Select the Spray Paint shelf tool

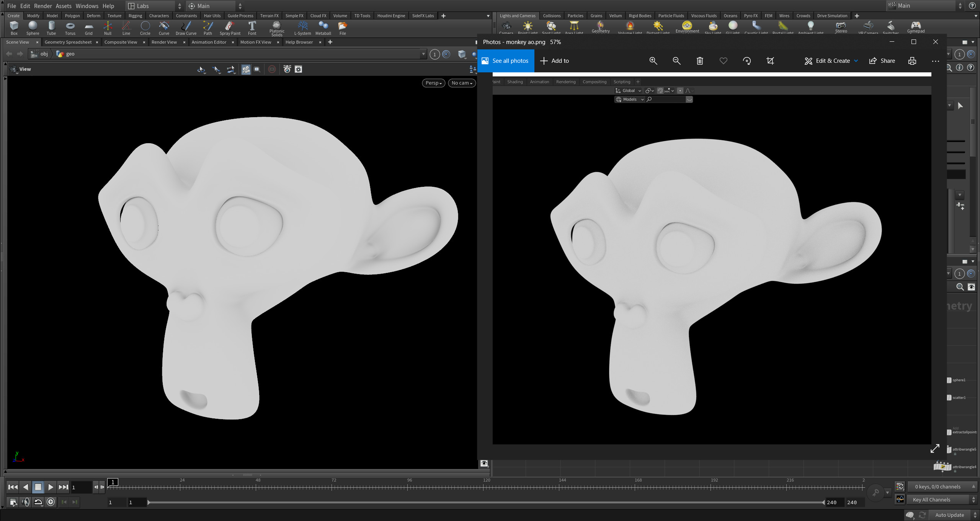229,28
